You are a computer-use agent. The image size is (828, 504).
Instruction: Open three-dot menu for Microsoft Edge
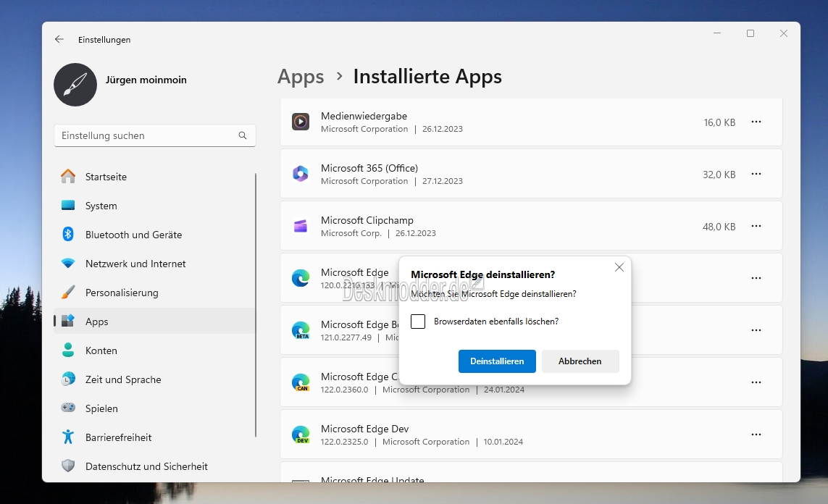pyautogui.click(x=756, y=278)
